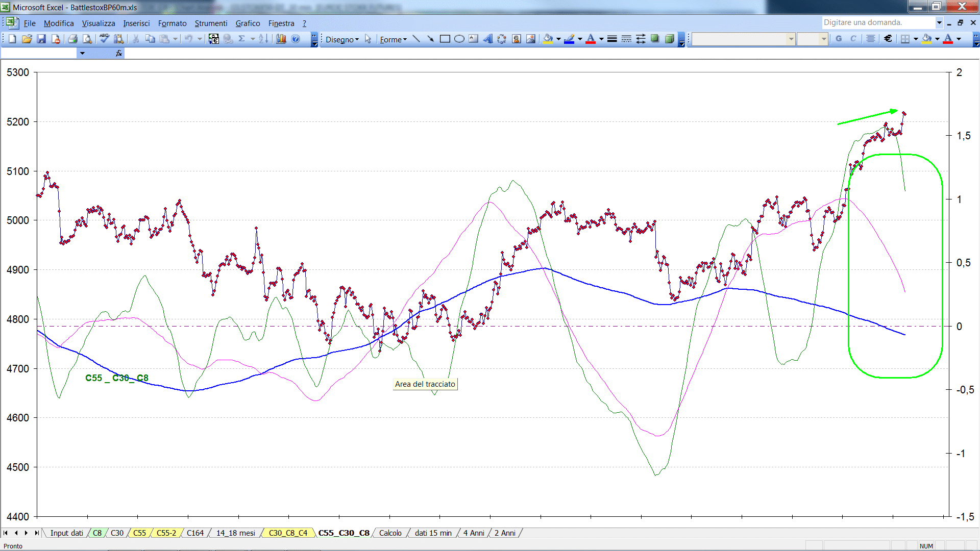
Task: Click formatting toolbar red font color A
Action: (x=948, y=39)
